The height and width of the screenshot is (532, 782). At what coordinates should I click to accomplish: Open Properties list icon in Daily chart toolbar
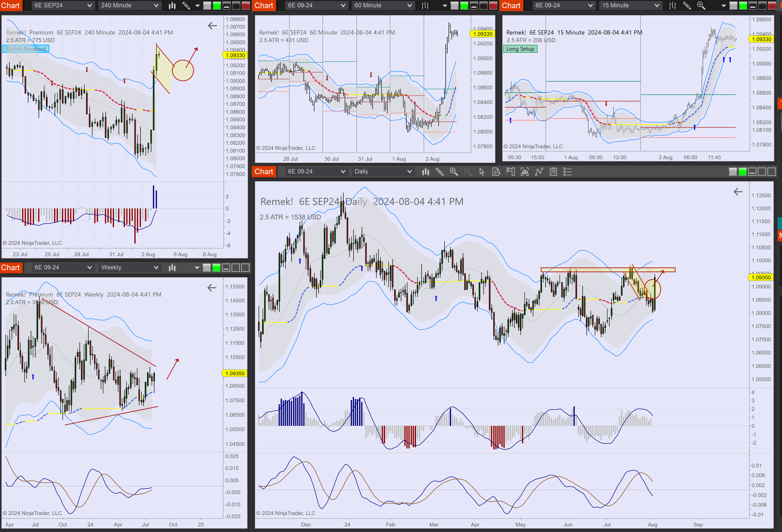click(567, 172)
